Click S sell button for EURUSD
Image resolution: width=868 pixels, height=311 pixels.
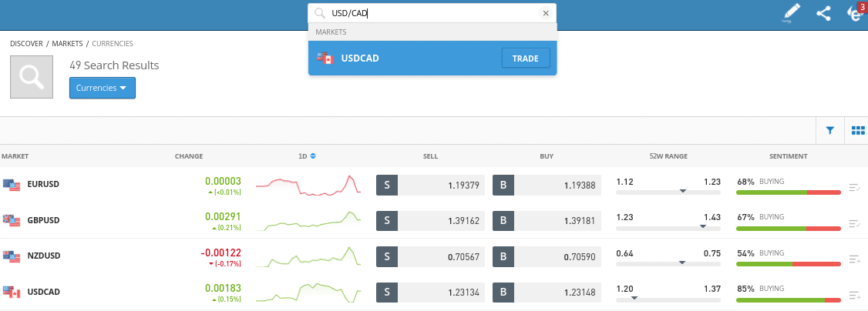click(x=387, y=185)
